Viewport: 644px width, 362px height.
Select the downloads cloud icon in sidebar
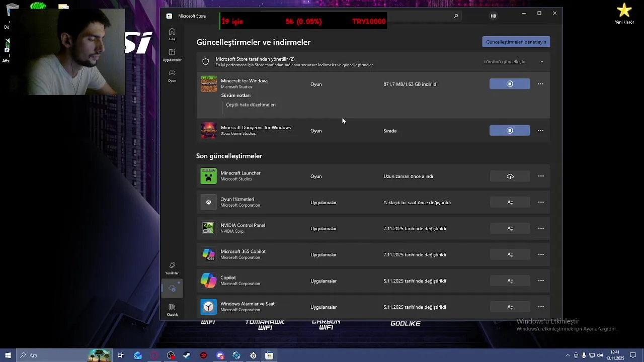172,289
